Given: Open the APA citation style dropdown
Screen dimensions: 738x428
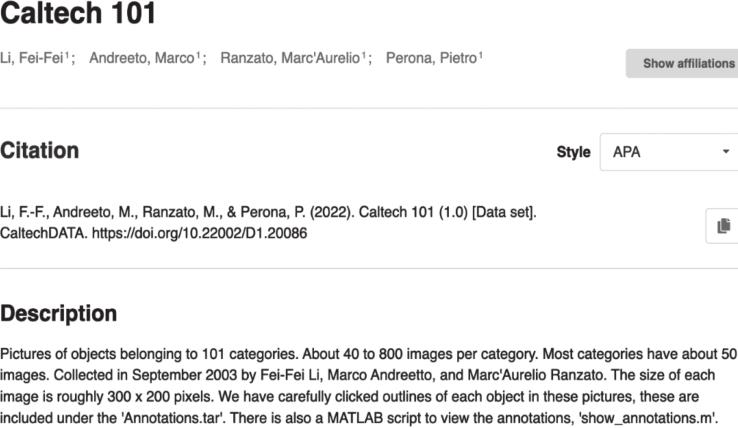Looking at the screenshot, I should tap(669, 152).
